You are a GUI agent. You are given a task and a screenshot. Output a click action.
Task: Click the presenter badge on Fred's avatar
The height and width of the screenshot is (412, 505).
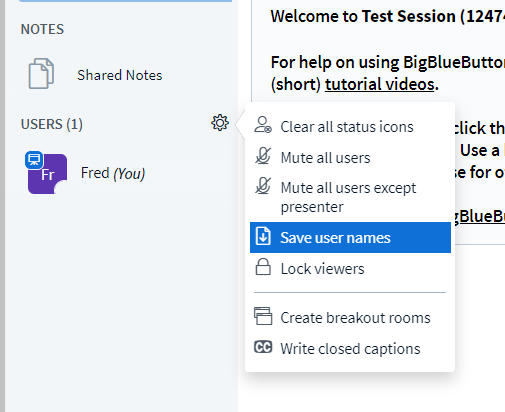[34, 160]
